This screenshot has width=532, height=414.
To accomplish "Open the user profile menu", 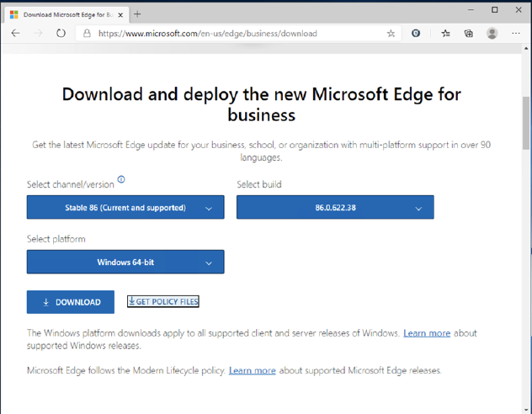I will pos(492,33).
